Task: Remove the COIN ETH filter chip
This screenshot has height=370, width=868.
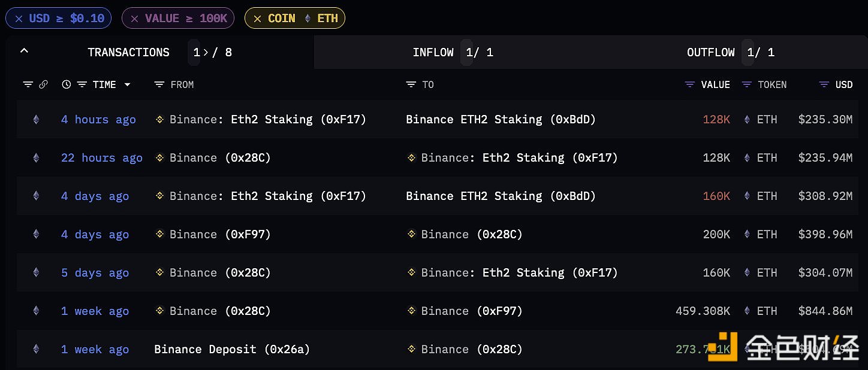Action: click(x=257, y=19)
